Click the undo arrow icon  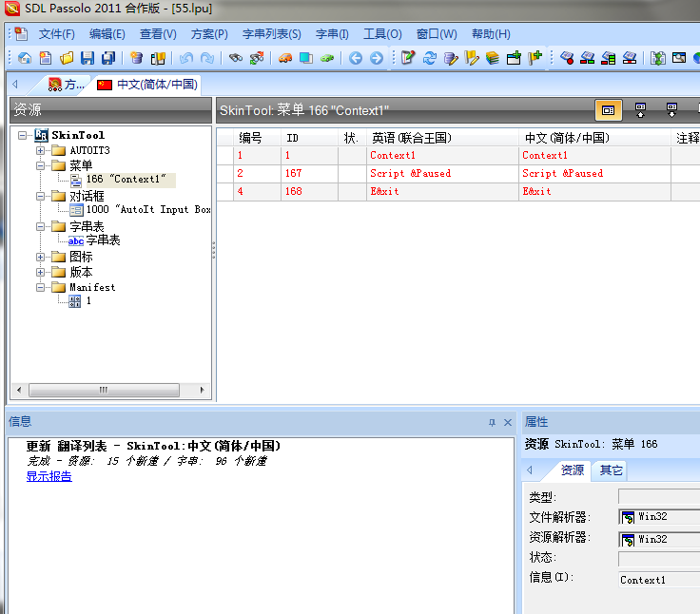185,58
